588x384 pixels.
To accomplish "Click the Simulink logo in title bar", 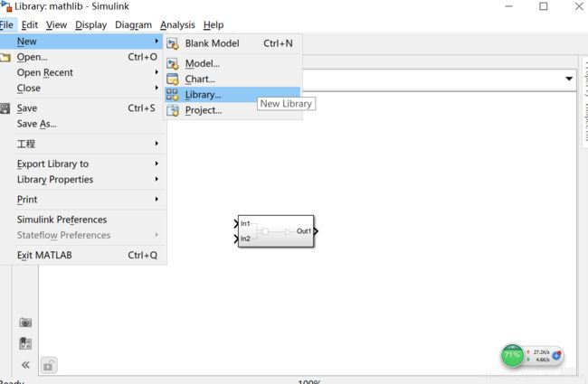I will pos(6,6).
